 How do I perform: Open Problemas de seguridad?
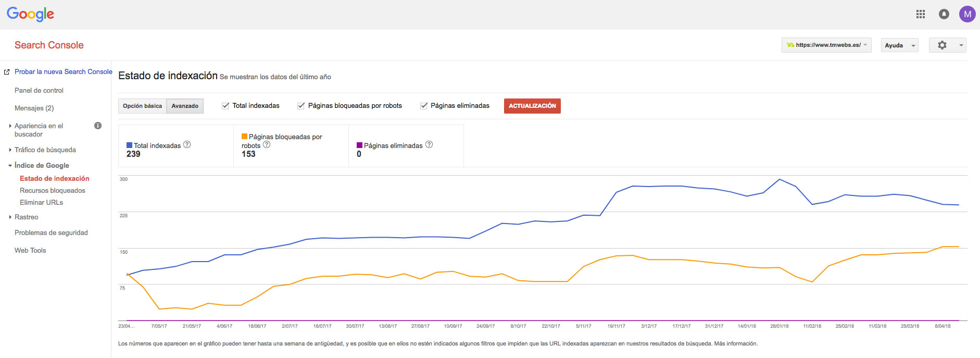click(x=51, y=232)
